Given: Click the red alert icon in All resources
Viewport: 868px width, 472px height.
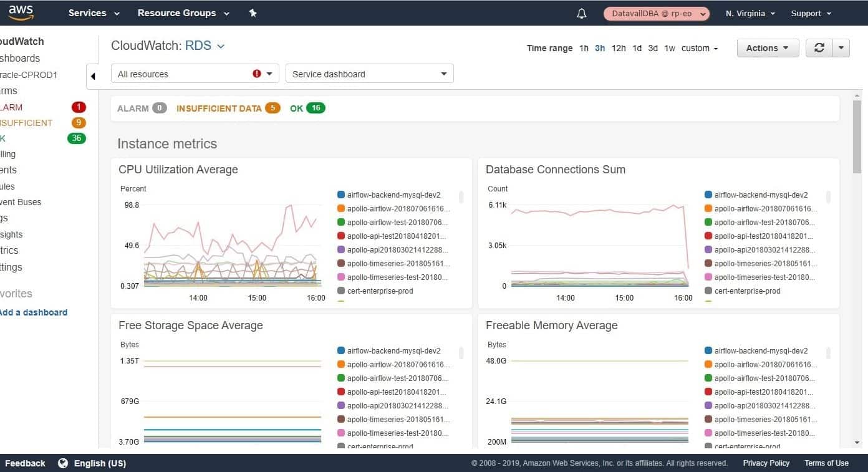Looking at the screenshot, I should pos(257,74).
